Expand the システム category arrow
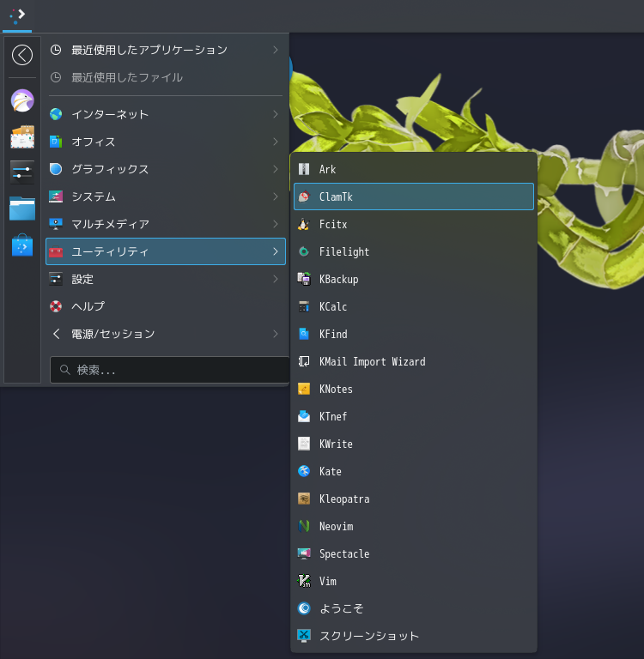 (x=276, y=196)
